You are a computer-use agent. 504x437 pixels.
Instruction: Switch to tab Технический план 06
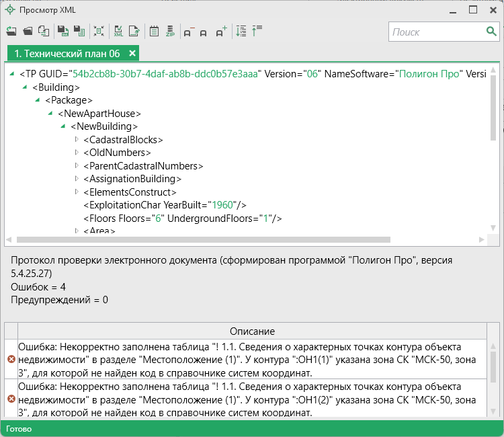67,53
